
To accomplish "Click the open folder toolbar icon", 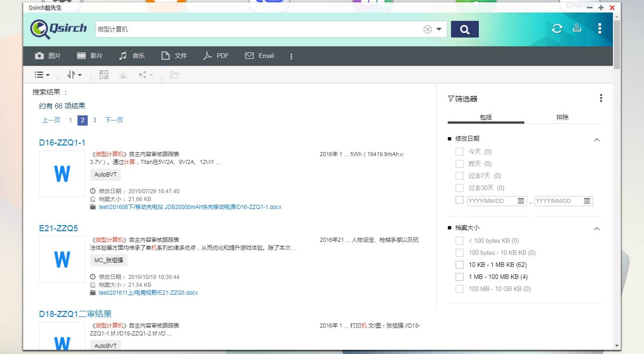I will [x=174, y=75].
